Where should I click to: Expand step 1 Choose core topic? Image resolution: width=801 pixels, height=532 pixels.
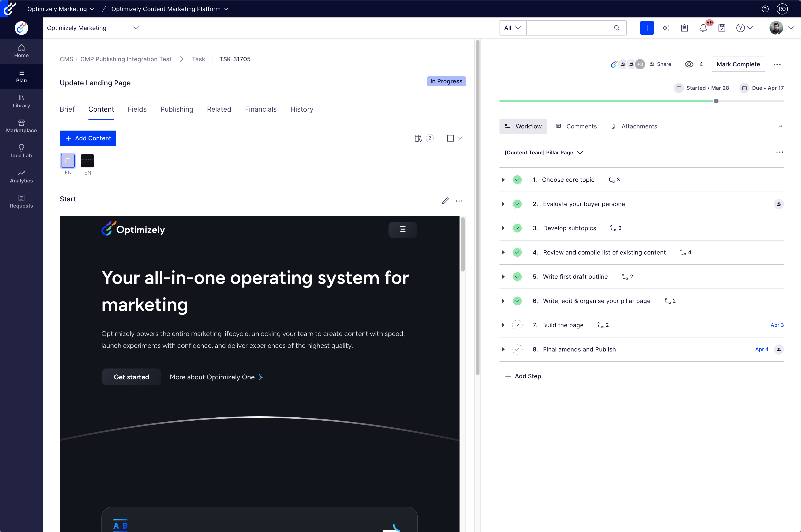tap(503, 179)
